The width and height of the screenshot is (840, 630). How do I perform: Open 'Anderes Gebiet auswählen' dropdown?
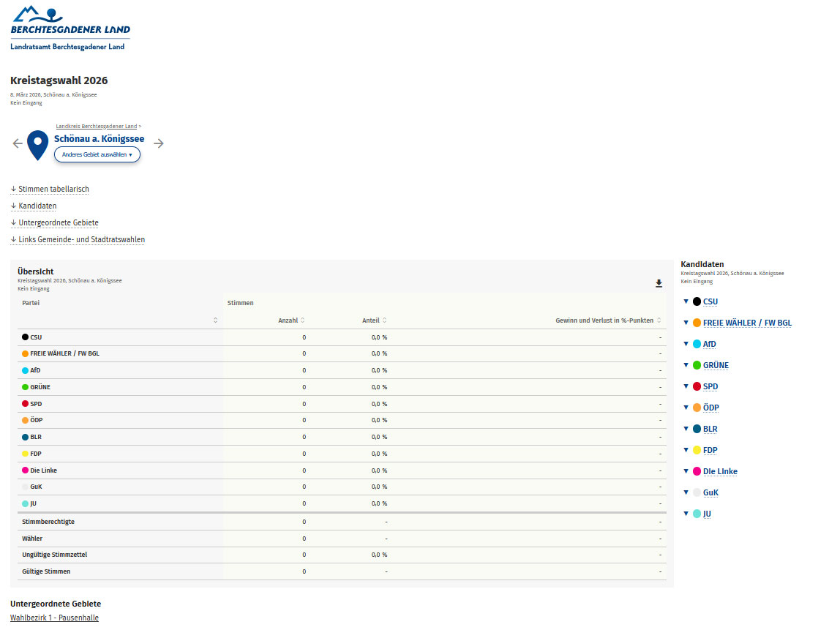pyautogui.click(x=97, y=154)
